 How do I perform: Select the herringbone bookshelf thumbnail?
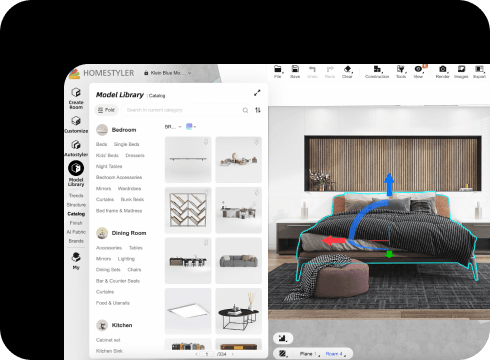[x=188, y=210]
